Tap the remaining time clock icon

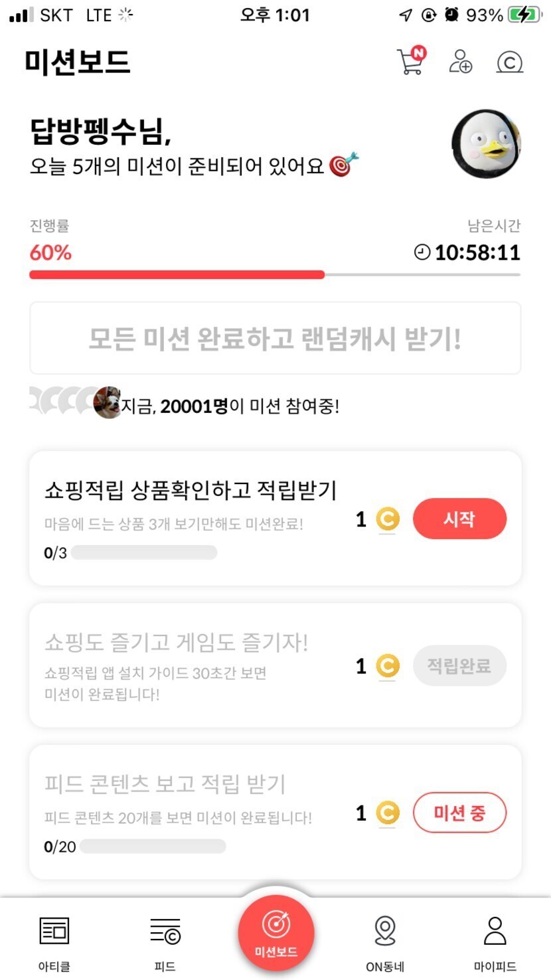click(422, 252)
